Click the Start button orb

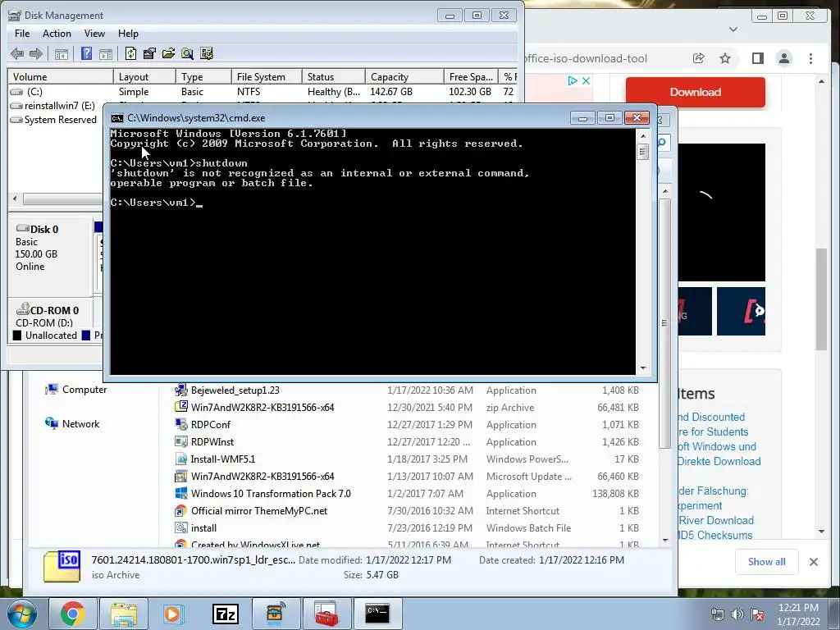point(22,614)
